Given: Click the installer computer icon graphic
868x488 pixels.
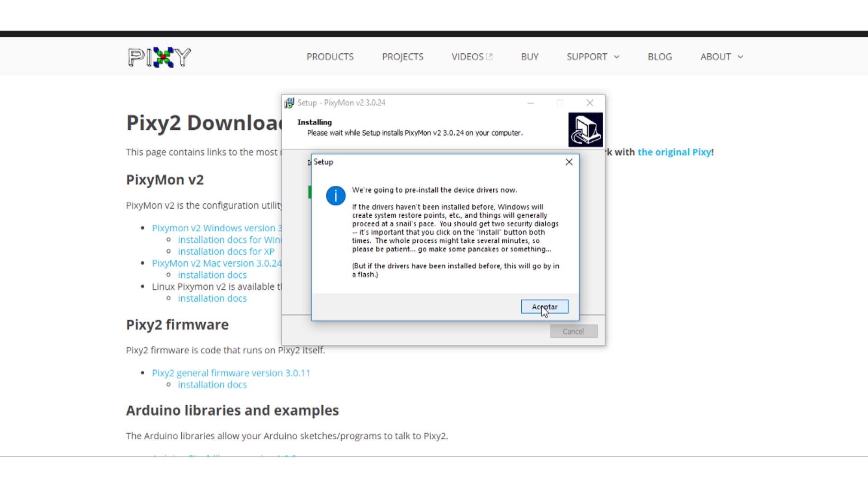Looking at the screenshot, I should [585, 130].
